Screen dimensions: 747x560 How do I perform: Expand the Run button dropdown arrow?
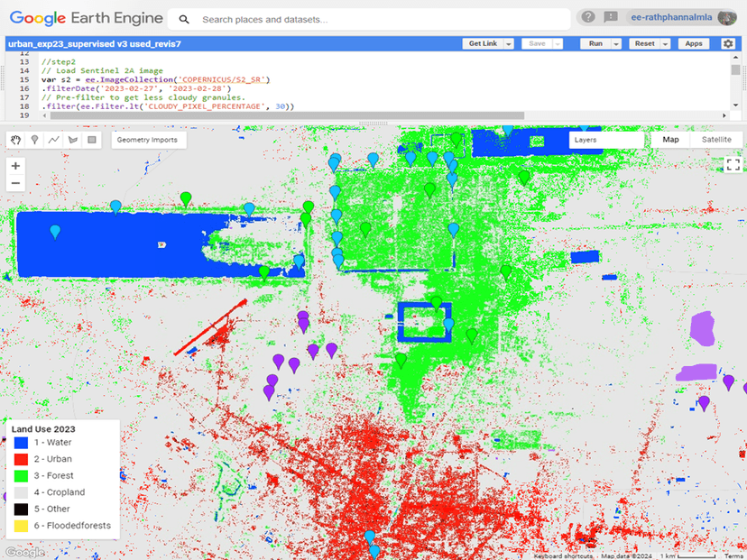pyautogui.click(x=616, y=43)
